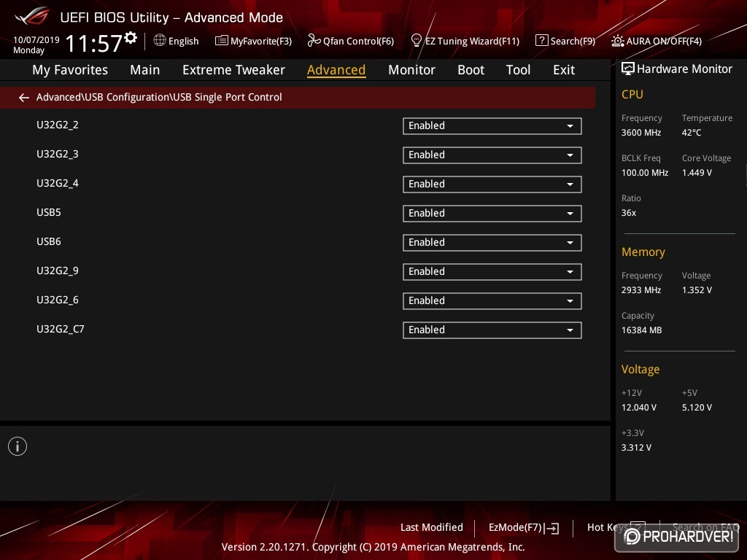Open the U32G2_6 Enabled dropdown
The width and height of the screenshot is (747, 560).
coord(492,300)
